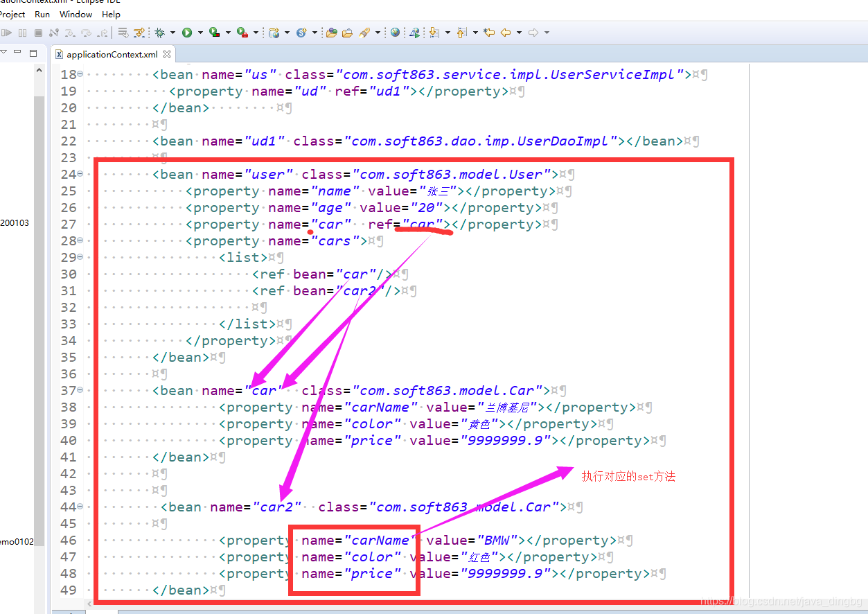The image size is (868, 614).
Task: Click the Previous Annotation icon
Action: click(461, 33)
